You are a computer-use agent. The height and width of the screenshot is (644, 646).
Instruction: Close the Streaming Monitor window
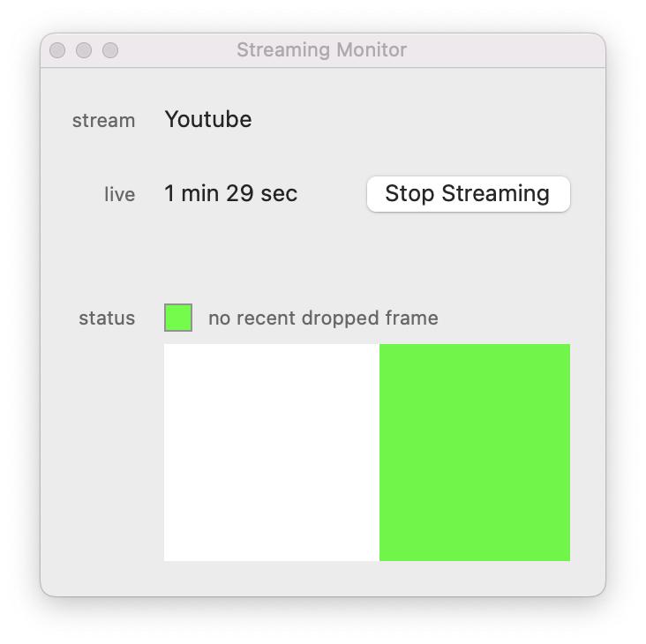(57, 50)
